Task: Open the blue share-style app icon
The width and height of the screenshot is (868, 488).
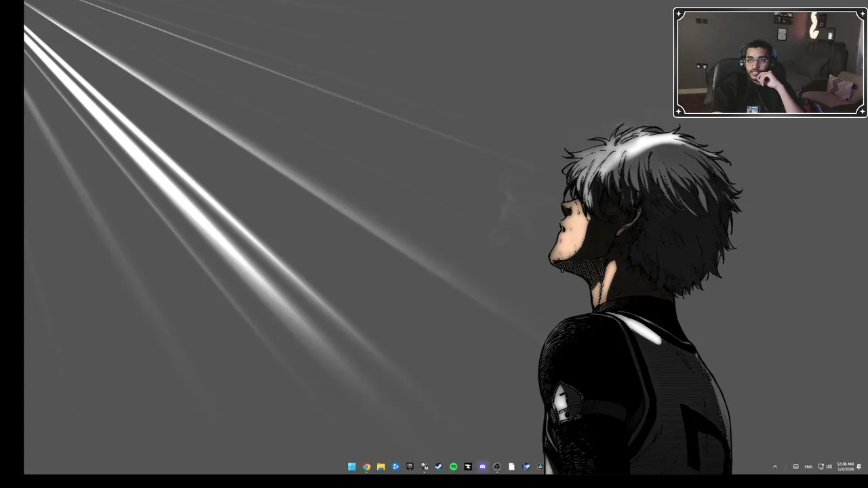Action: [395, 466]
